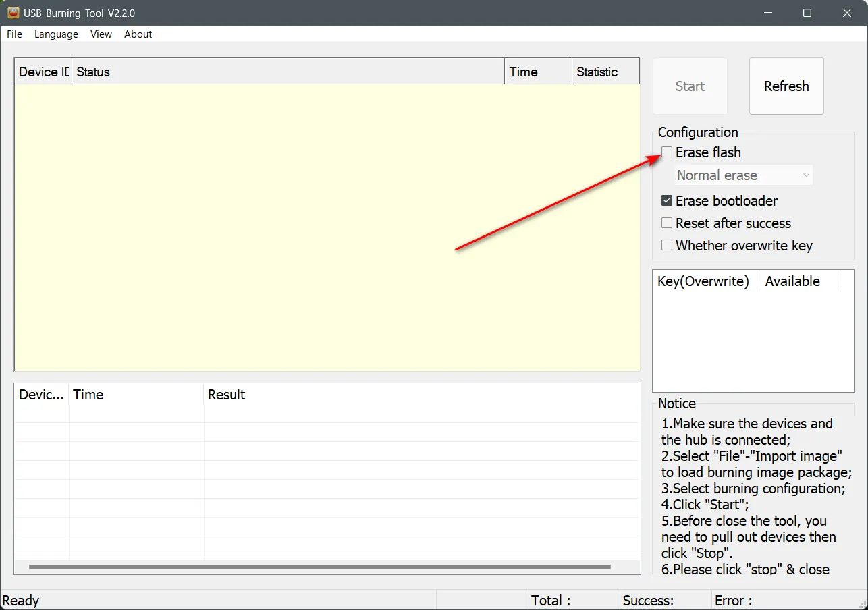
Task: Enable Reset after success checkbox
Action: (667, 223)
